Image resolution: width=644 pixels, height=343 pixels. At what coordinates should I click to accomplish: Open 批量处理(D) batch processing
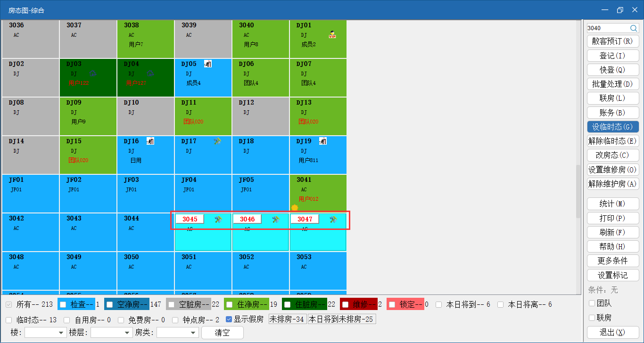[613, 84]
